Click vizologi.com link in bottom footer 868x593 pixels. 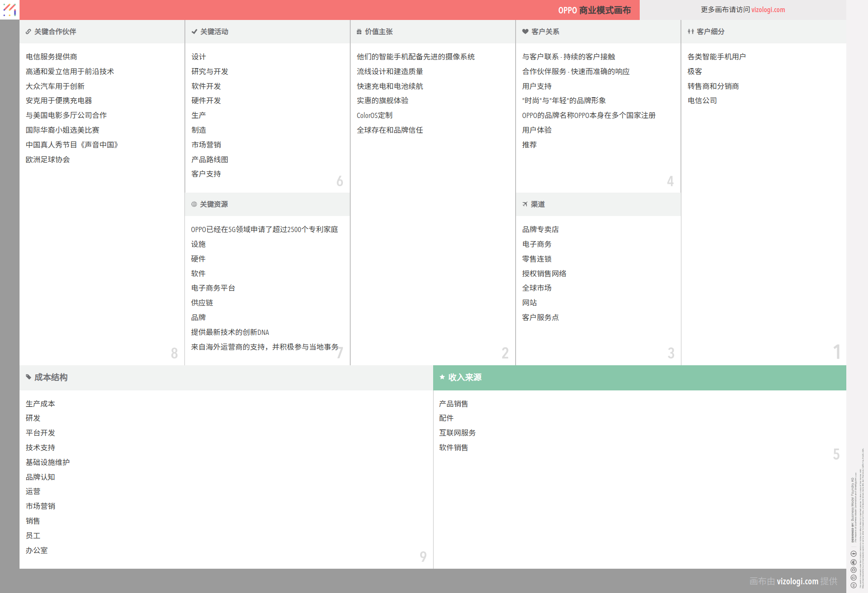(x=797, y=581)
